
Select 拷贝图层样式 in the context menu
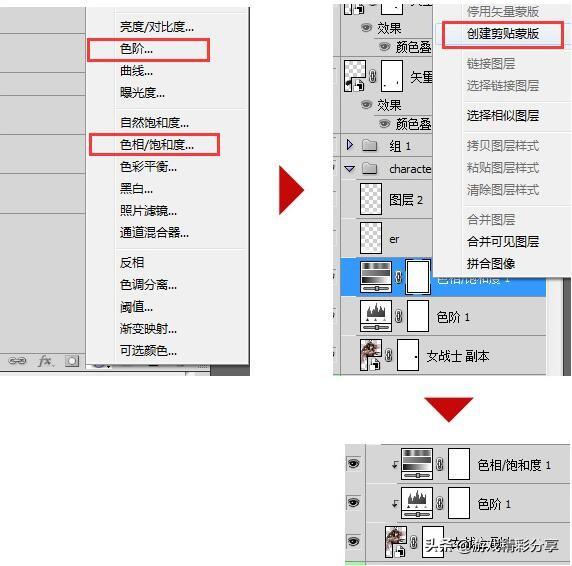(503, 146)
